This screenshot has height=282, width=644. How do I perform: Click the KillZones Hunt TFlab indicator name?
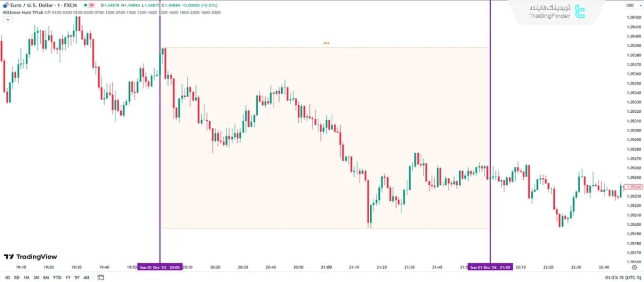(x=23, y=12)
